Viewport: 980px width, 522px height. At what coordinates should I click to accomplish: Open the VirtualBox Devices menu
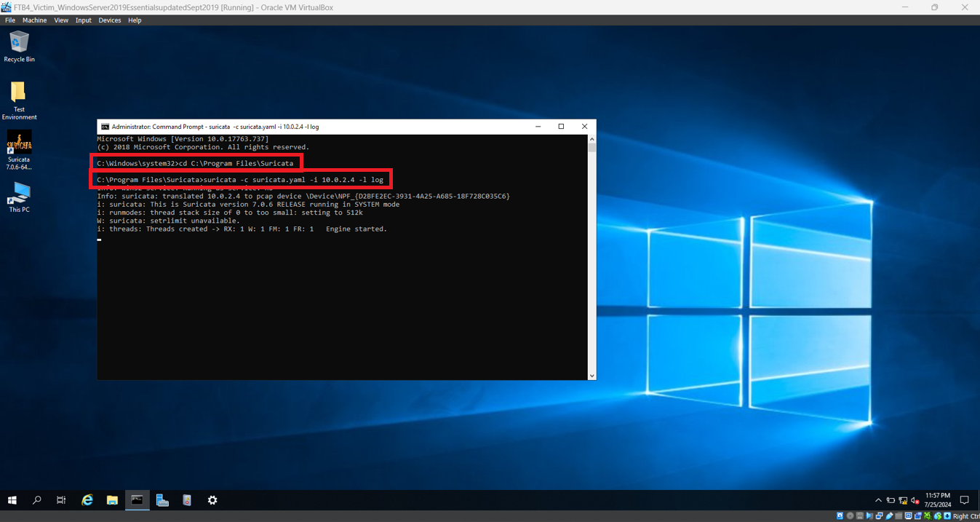point(110,20)
